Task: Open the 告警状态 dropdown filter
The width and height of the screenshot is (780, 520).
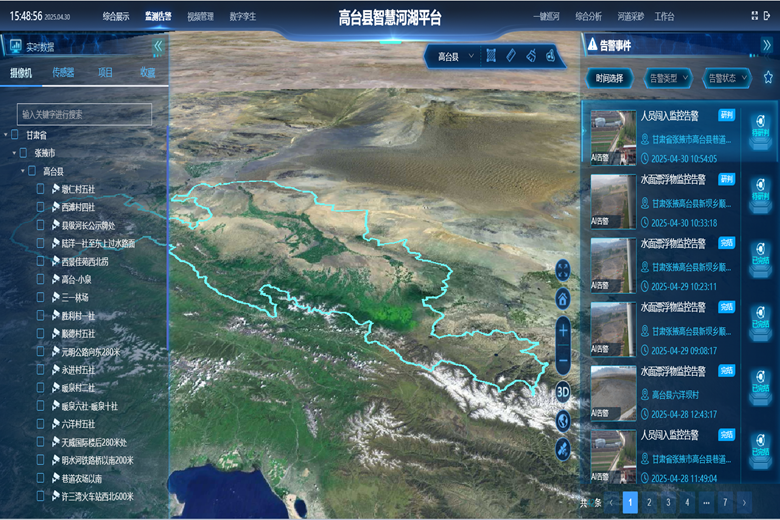Action: (727, 77)
